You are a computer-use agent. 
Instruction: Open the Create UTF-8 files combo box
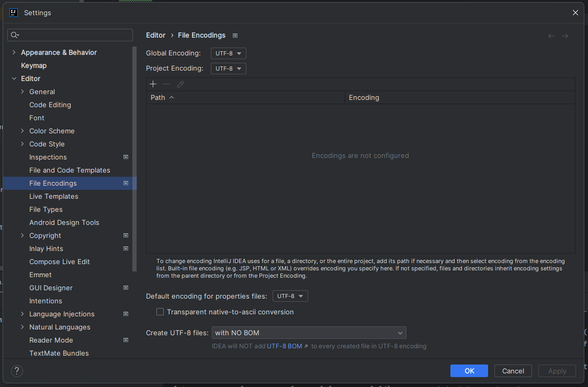(309, 333)
